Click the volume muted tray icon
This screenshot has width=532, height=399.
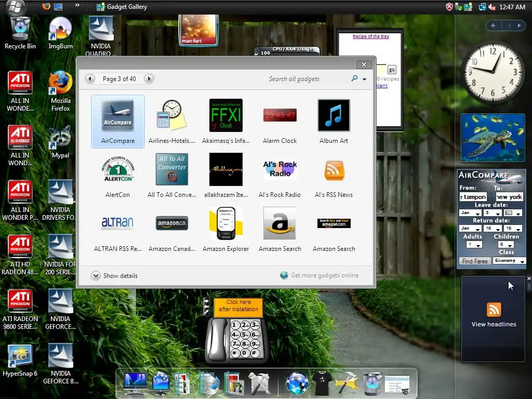[492, 7]
